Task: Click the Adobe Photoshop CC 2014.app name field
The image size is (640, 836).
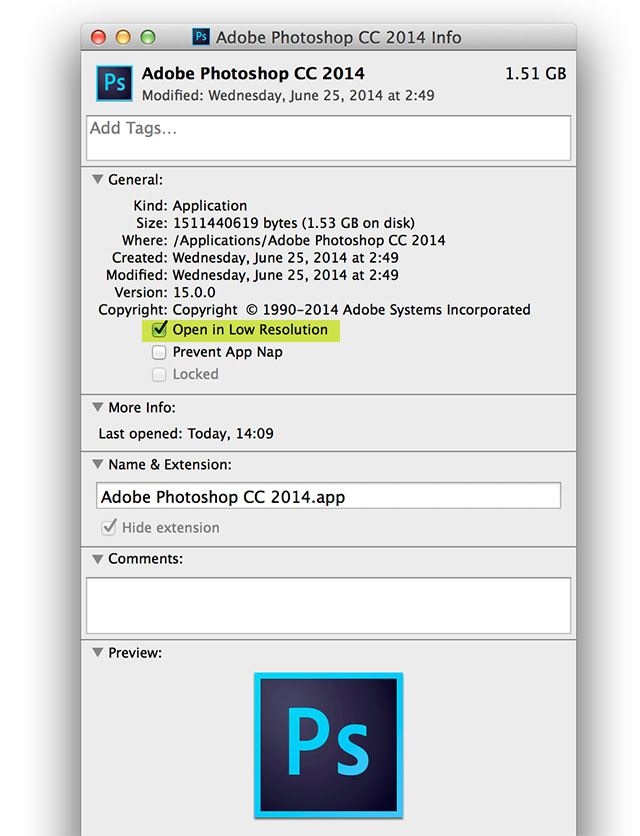Action: click(329, 496)
